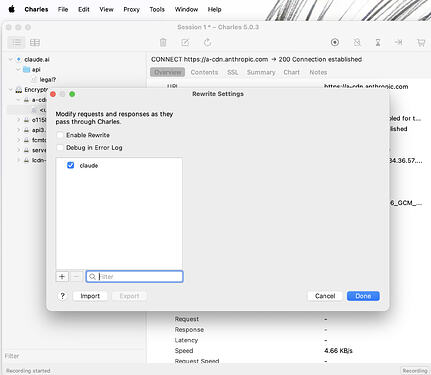Clear session with trash icon

(x=163, y=42)
